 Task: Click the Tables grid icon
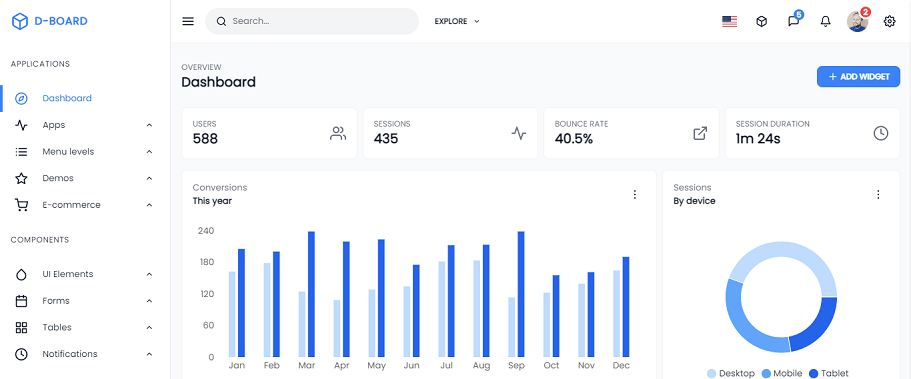click(21, 328)
